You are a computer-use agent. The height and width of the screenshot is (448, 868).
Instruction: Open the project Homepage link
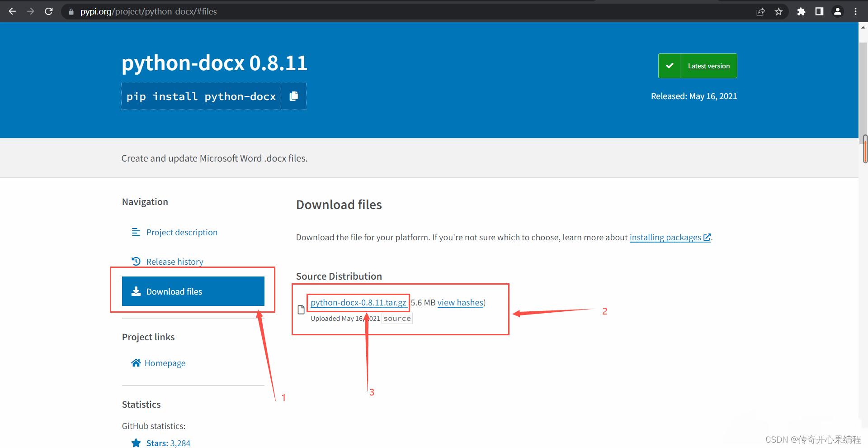click(x=165, y=363)
